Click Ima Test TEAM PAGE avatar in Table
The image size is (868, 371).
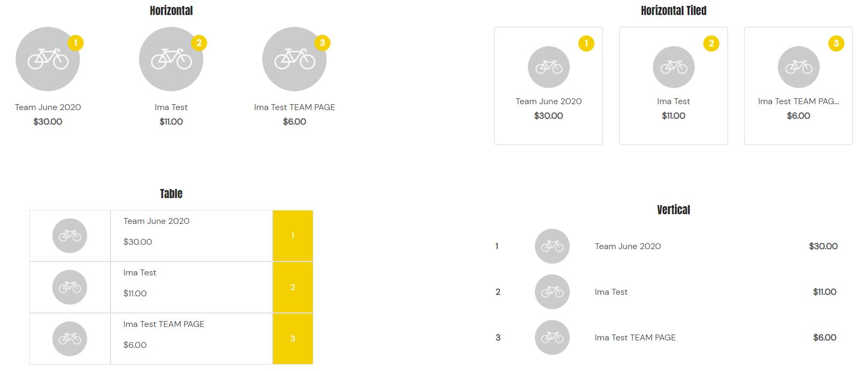(70, 339)
